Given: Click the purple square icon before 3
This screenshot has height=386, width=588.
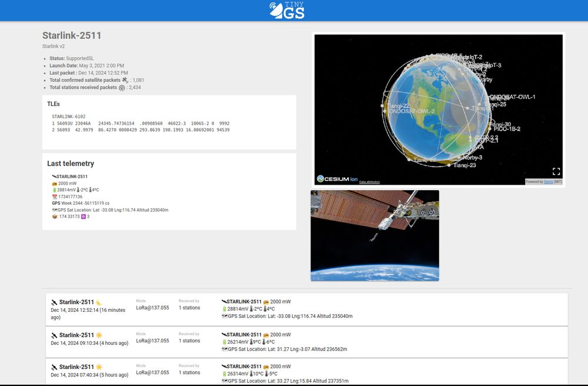Looking at the screenshot, I should [83, 217].
